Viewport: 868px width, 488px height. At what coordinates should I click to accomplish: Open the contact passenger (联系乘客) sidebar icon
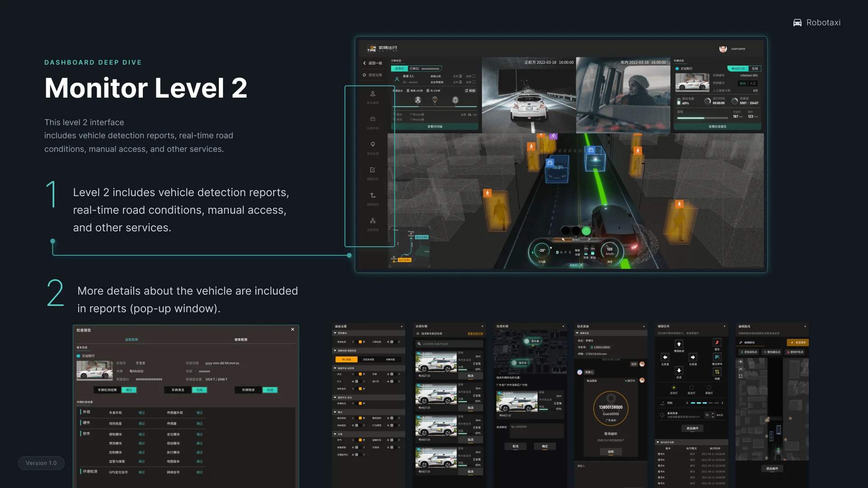[x=373, y=94]
